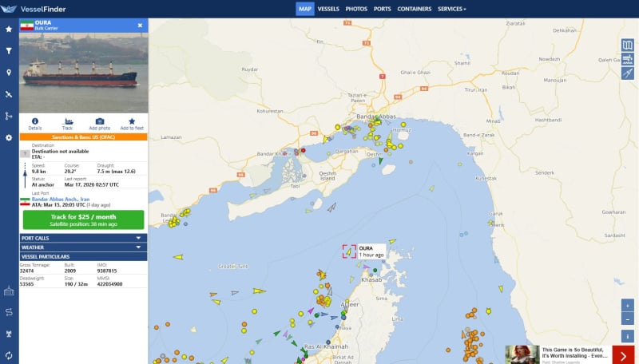Click the Iran flag beside Last Port
Screen dimensions: 639x364
tap(25, 202)
